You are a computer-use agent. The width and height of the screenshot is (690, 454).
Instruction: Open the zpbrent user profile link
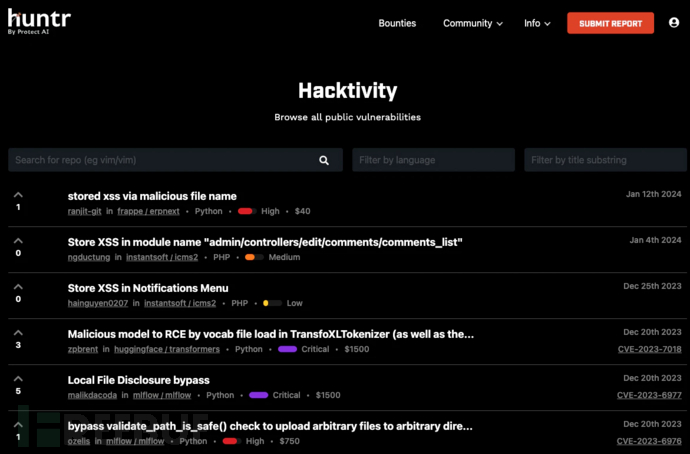84,349
